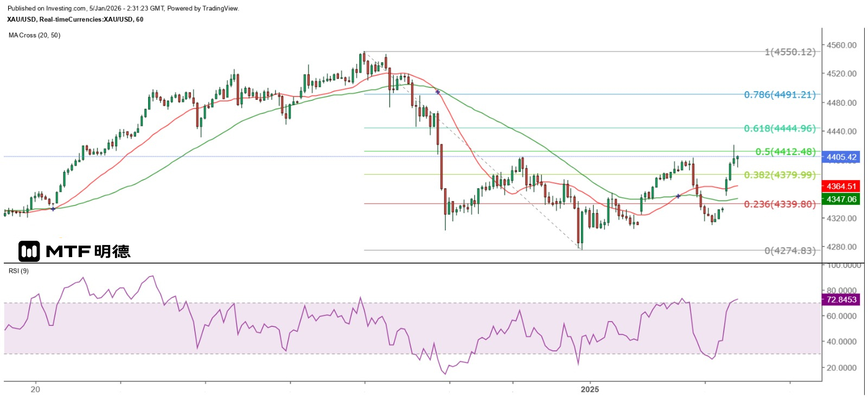Select the 0.236(4339.80) Fibonacci level label
This screenshot has width=868, height=398.
(780, 204)
